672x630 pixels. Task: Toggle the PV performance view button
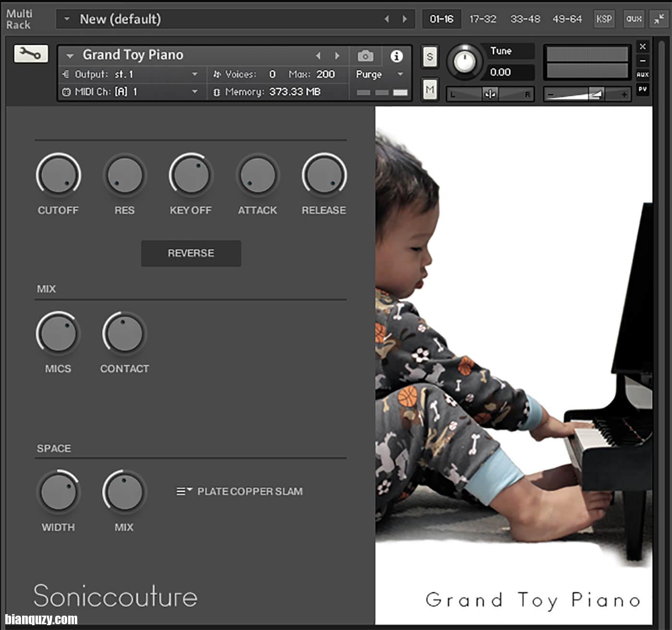(643, 89)
